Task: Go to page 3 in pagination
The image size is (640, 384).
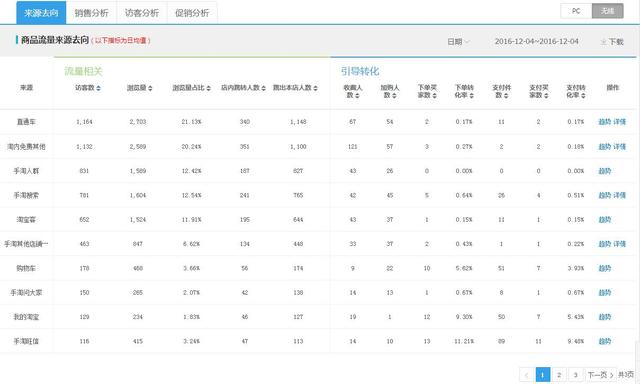Action: pos(575,375)
